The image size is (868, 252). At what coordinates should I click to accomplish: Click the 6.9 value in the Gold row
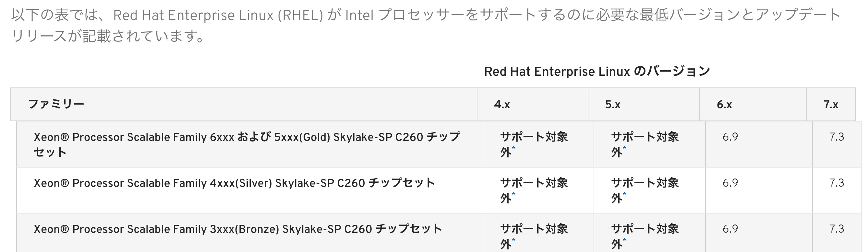pyautogui.click(x=730, y=137)
